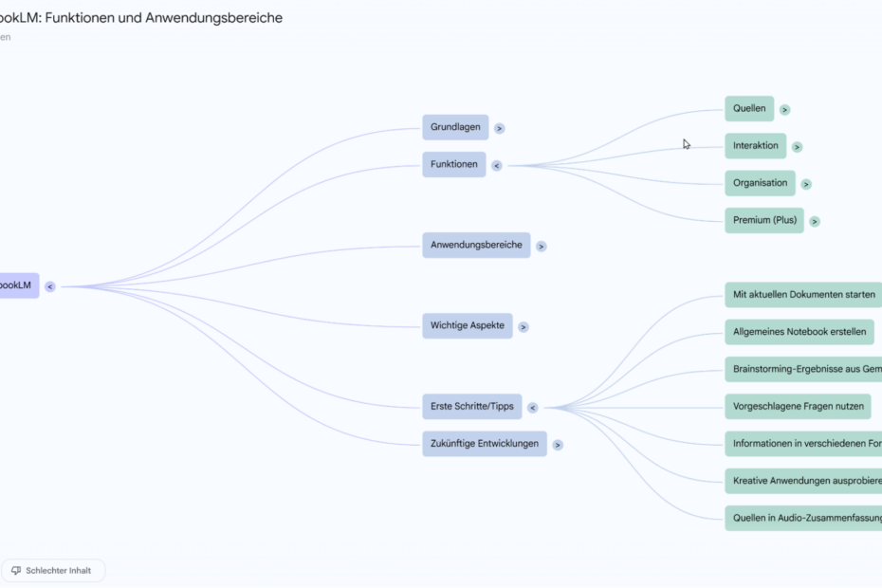This screenshot has height=588, width=882.
Task: Select the Brainstorming-Ergebnisse node
Action: pyautogui.click(x=803, y=369)
